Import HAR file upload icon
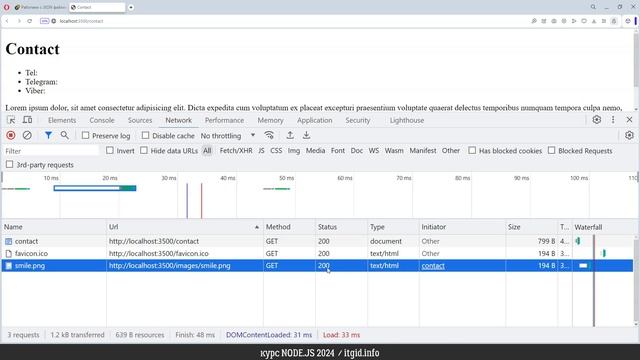The width and height of the screenshot is (640, 360). (x=290, y=135)
